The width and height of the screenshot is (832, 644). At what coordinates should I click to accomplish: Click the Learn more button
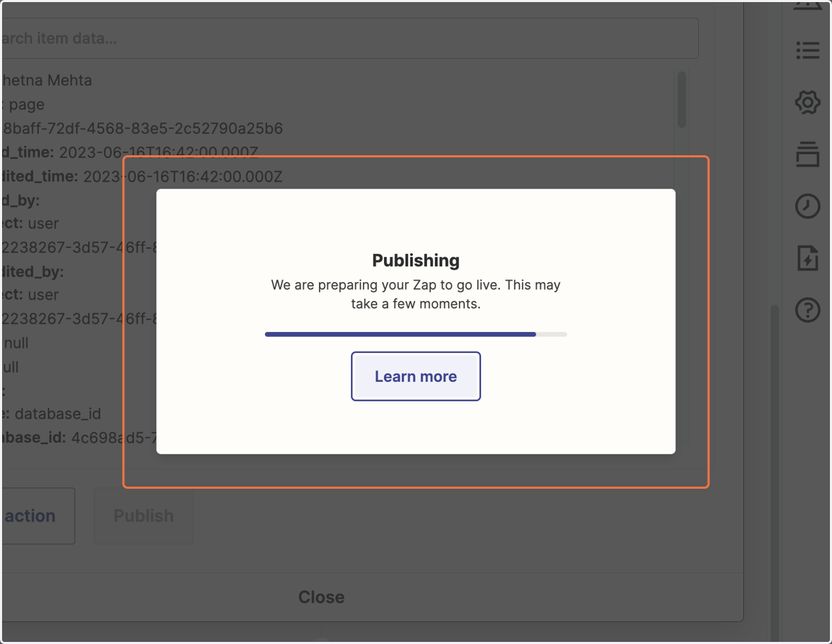point(416,376)
